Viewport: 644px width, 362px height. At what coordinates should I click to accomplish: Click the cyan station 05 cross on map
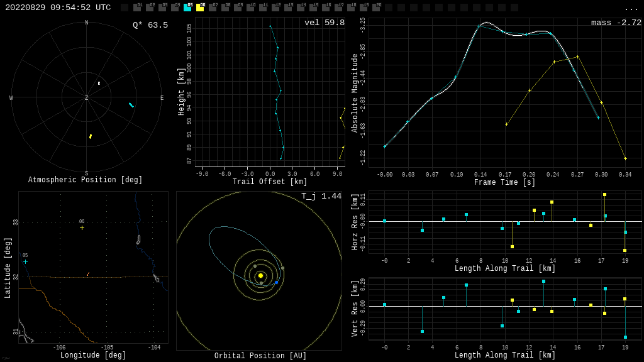pos(25,262)
